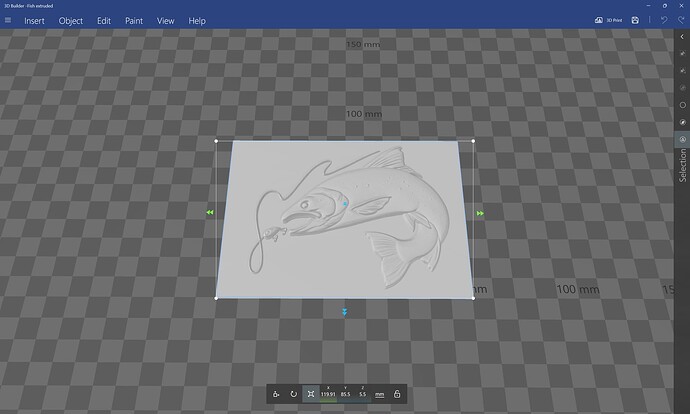This screenshot has width=690, height=414.
Task: Click the bottom-left bounding box corner handle
Action: (x=216, y=298)
